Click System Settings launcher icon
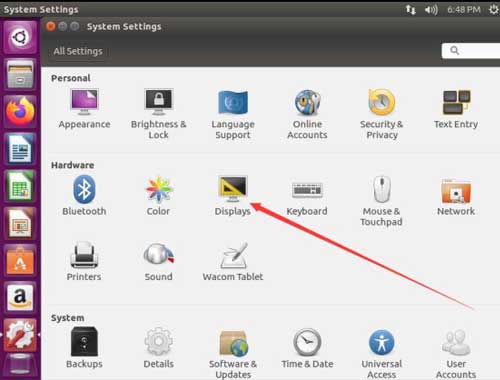 [x=20, y=335]
